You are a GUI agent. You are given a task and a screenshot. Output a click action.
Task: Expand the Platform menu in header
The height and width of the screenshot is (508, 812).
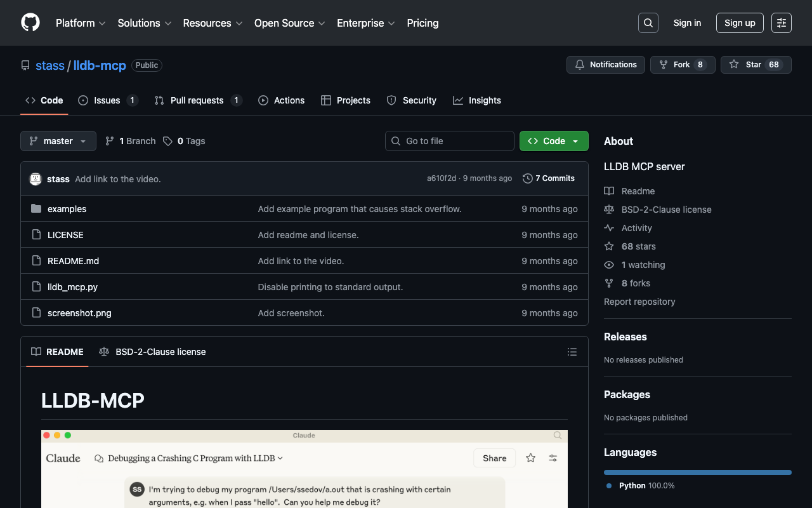pos(81,23)
